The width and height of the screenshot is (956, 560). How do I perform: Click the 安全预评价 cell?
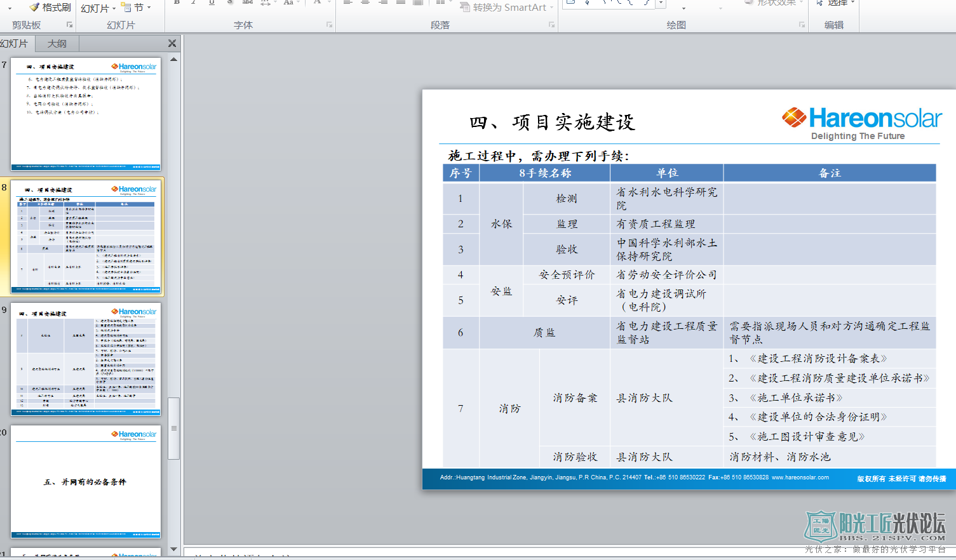click(567, 275)
